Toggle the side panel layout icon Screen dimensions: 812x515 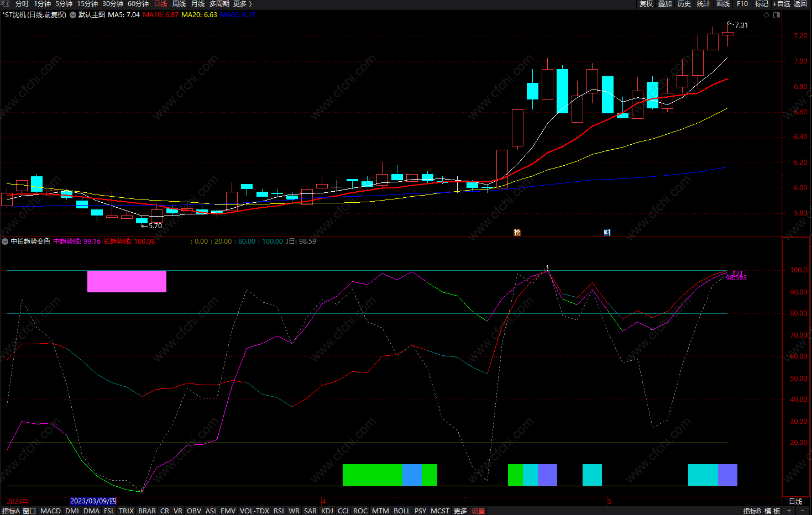(777, 15)
